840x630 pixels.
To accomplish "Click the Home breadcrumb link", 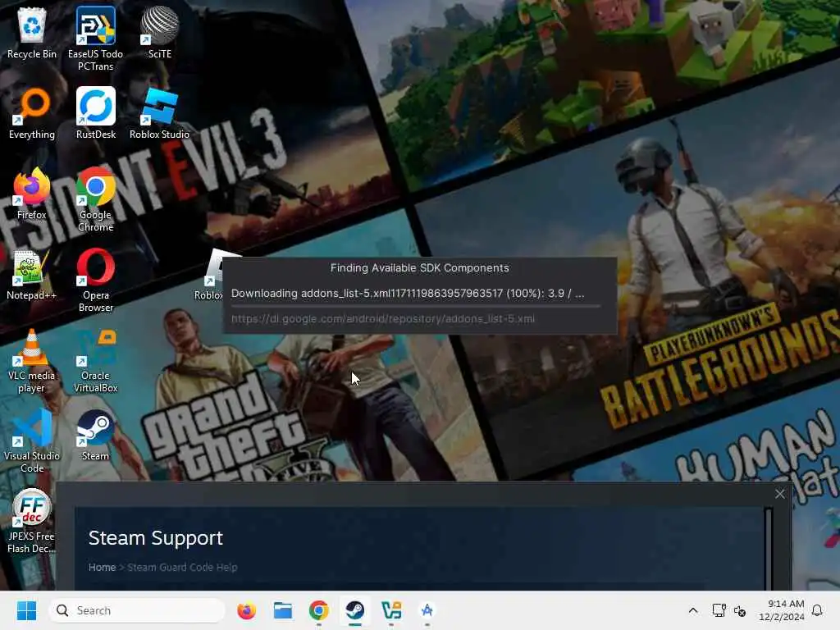I will (x=102, y=567).
